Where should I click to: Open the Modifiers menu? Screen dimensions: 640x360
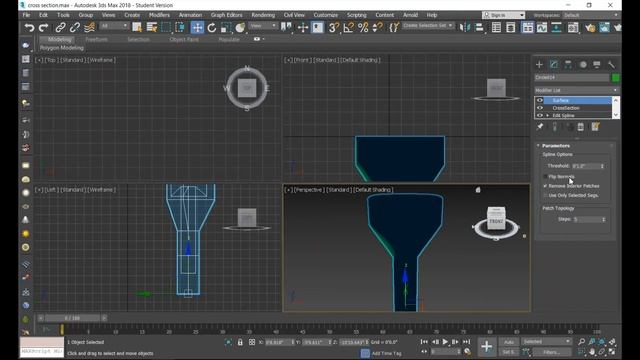pyautogui.click(x=159, y=15)
